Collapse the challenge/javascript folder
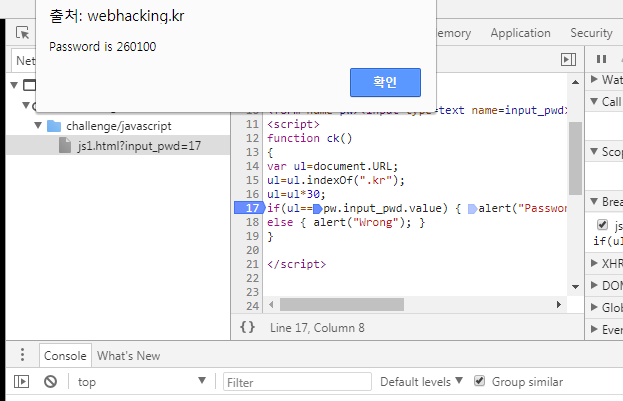 (x=38, y=126)
